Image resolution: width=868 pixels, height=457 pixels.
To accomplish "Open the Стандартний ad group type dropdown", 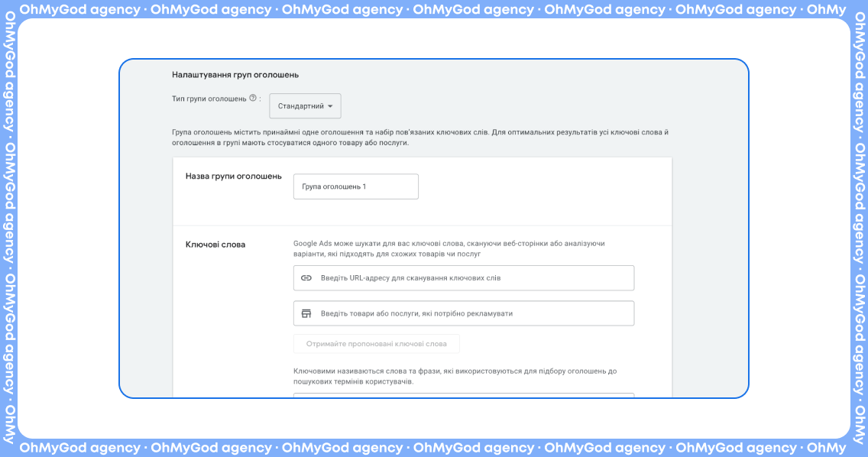I will 305,106.
